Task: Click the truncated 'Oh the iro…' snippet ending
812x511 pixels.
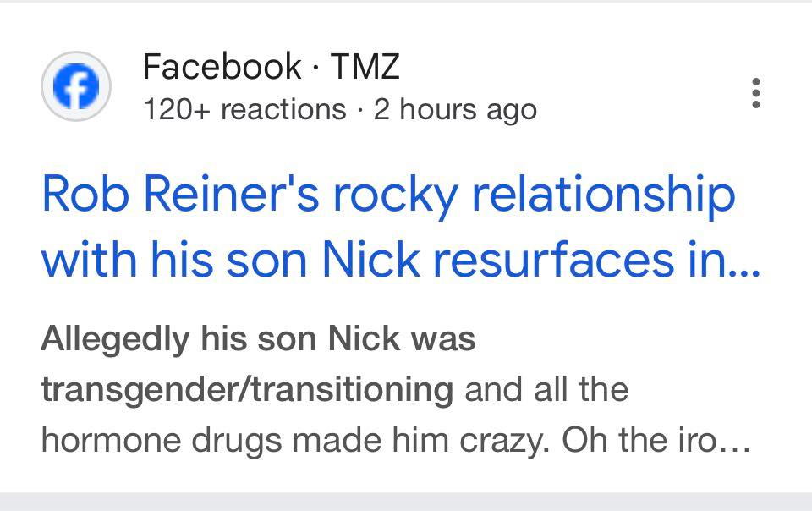Action: click(656, 441)
